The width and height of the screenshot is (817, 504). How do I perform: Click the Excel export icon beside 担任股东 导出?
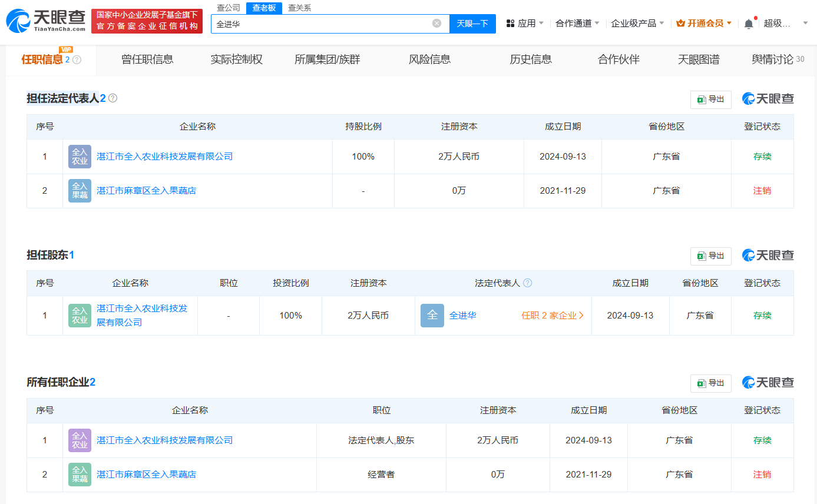(700, 256)
